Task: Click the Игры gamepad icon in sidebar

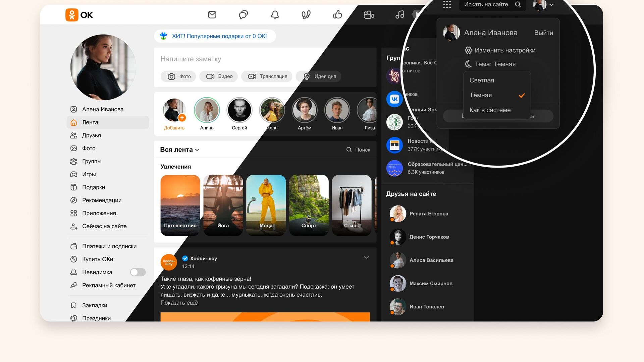Action: (x=74, y=174)
